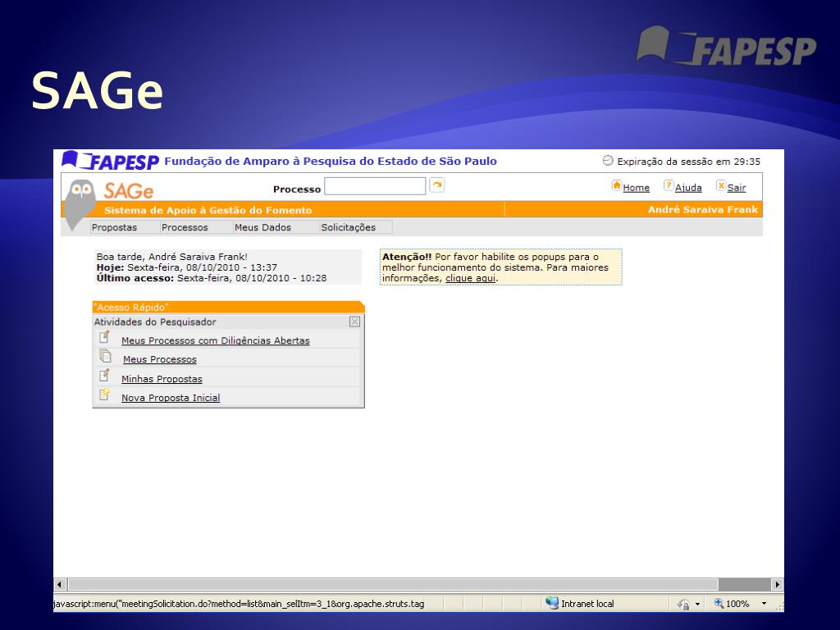
Task: Click the horizontal scrollbar thumb
Action: tap(393, 584)
